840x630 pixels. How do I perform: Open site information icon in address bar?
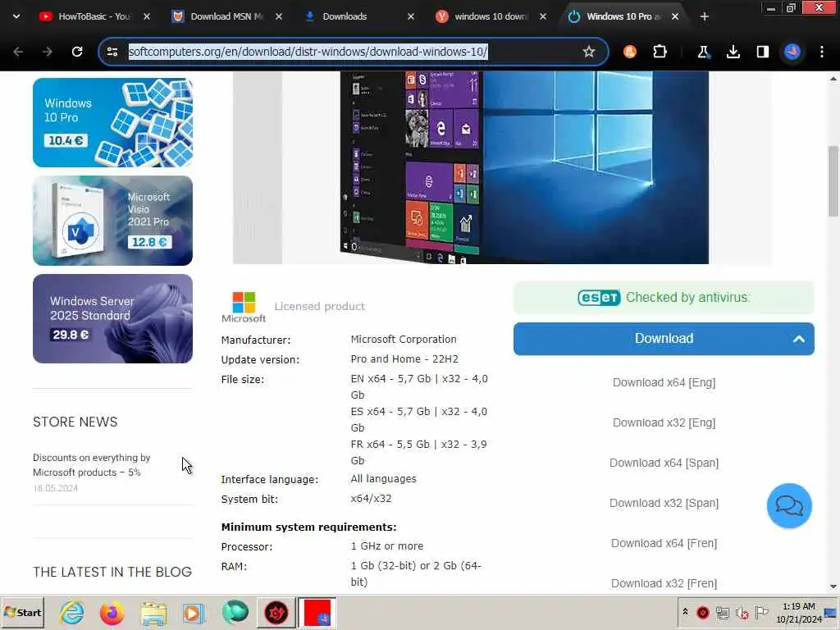(112, 52)
